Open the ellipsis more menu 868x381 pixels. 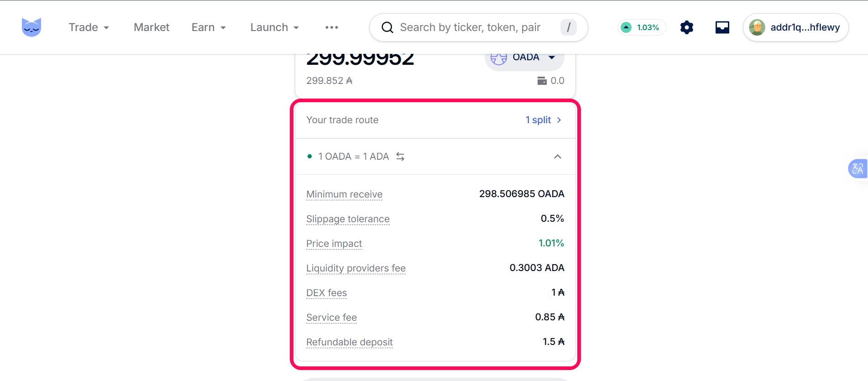(331, 27)
